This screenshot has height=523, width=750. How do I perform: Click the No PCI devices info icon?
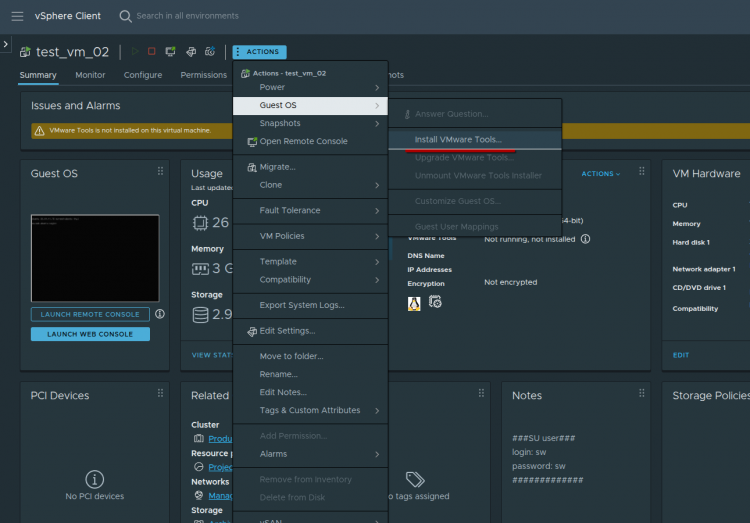pyautogui.click(x=95, y=479)
